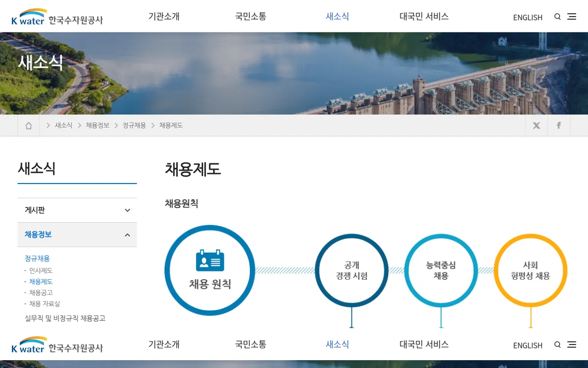Click the ID card icon above 채용 원칙
Image resolution: width=588 pixels, height=368 pixels.
point(210,261)
